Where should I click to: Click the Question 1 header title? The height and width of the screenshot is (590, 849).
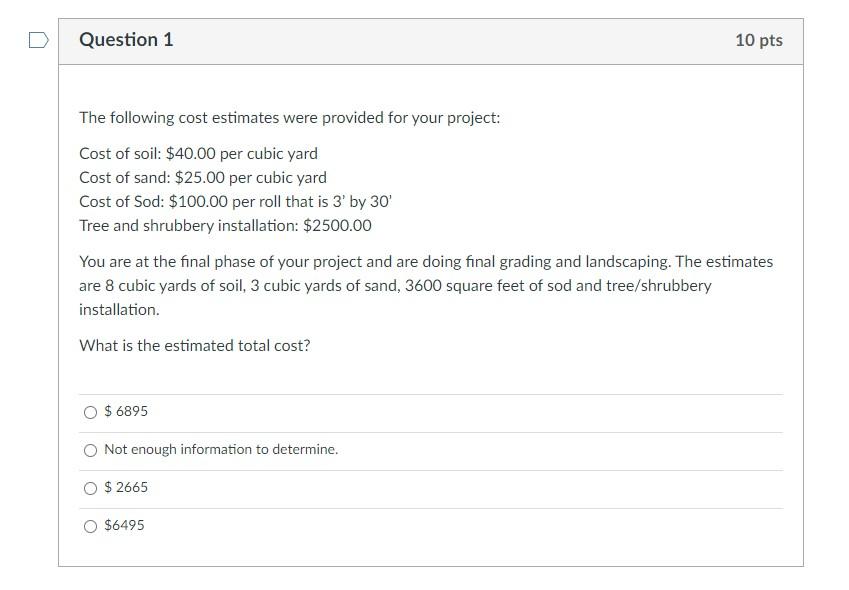click(x=126, y=40)
